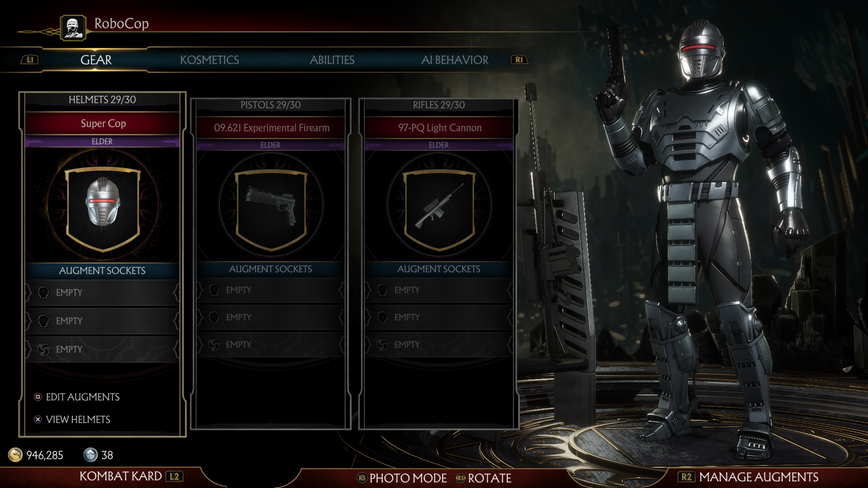Click the L2 Kombat Kard icon

(175, 476)
